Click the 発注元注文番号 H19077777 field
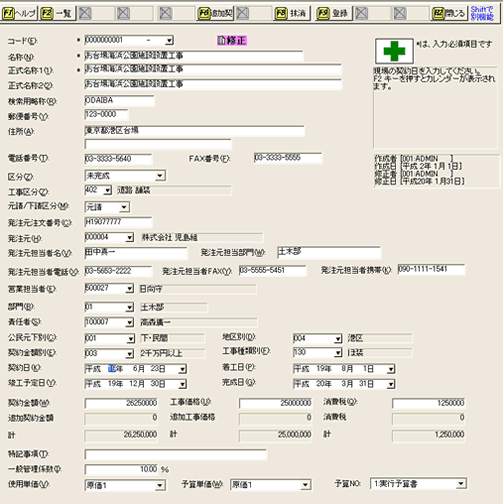The image size is (503, 504). (x=118, y=222)
